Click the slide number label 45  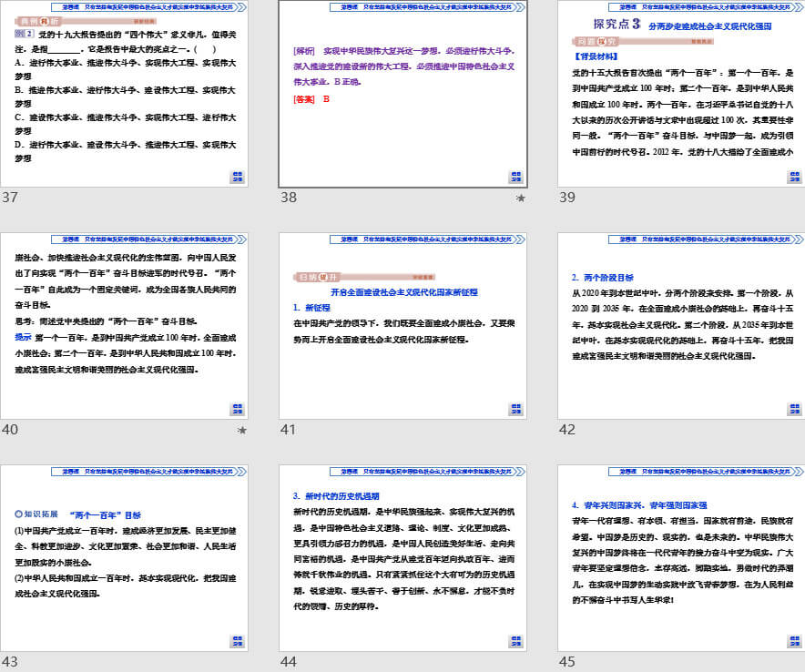[x=567, y=662]
